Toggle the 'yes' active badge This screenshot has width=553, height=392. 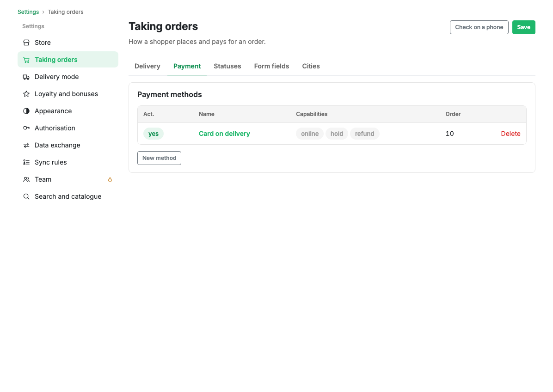pos(154,134)
